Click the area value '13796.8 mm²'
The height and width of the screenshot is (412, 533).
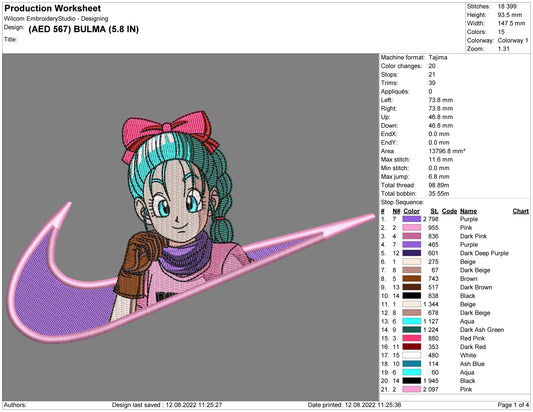[x=447, y=151]
